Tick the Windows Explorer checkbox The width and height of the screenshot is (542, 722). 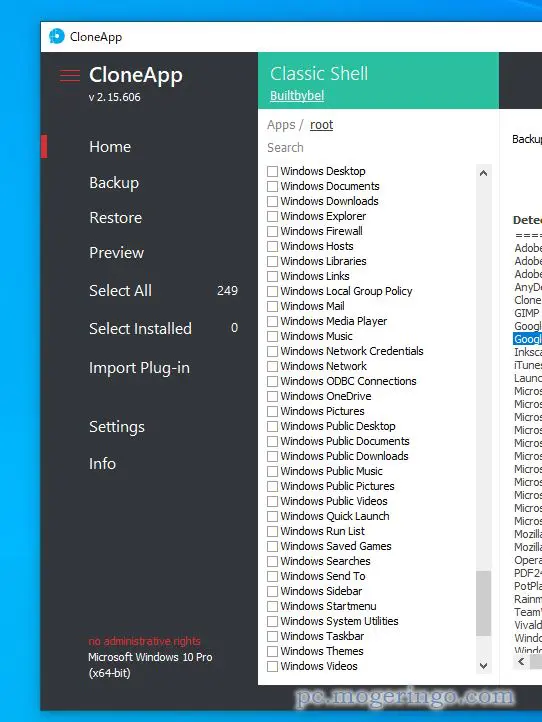coord(273,216)
